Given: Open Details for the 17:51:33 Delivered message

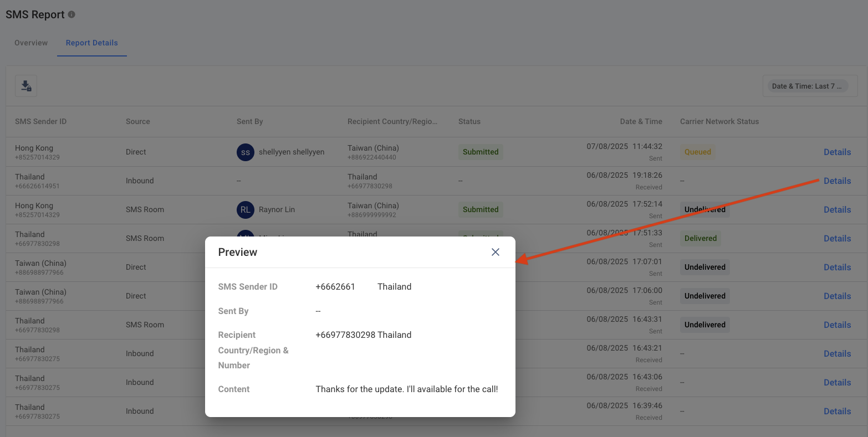Looking at the screenshot, I should [838, 238].
